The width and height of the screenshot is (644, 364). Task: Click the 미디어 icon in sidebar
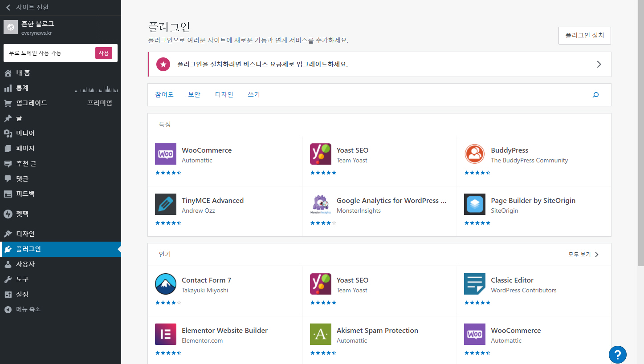click(8, 133)
